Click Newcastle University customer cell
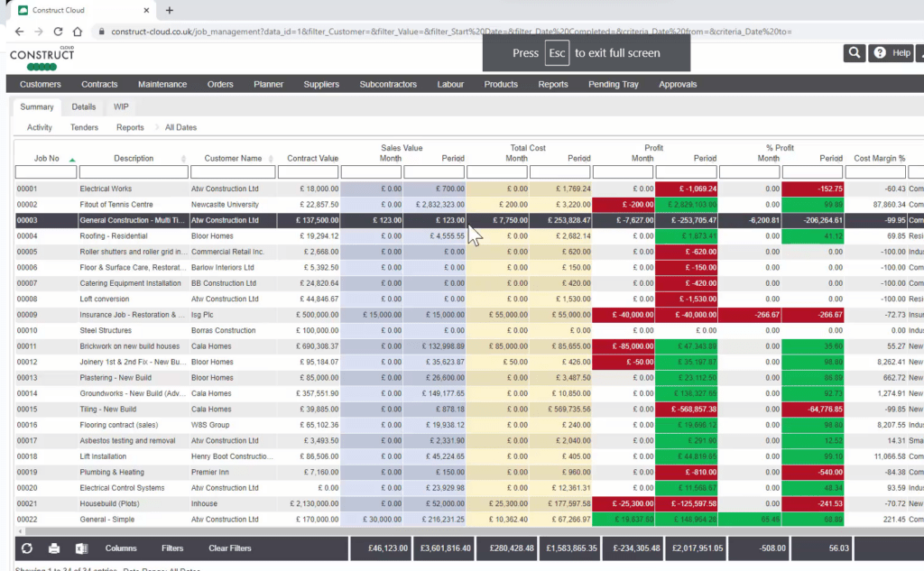This screenshot has width=924, height=571. (x=233, y=205)
